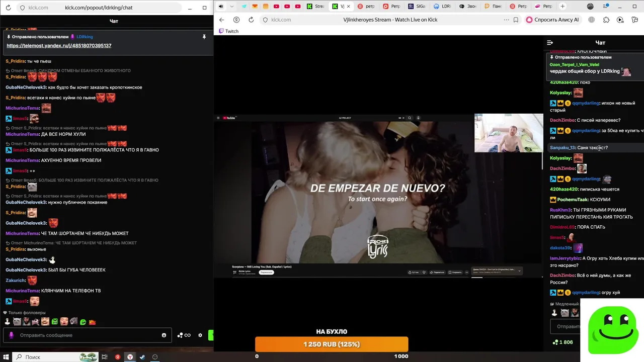Viewport: 644px width, 362px height.
Task: Reload the Kick page
Action: tap(251, 20)
